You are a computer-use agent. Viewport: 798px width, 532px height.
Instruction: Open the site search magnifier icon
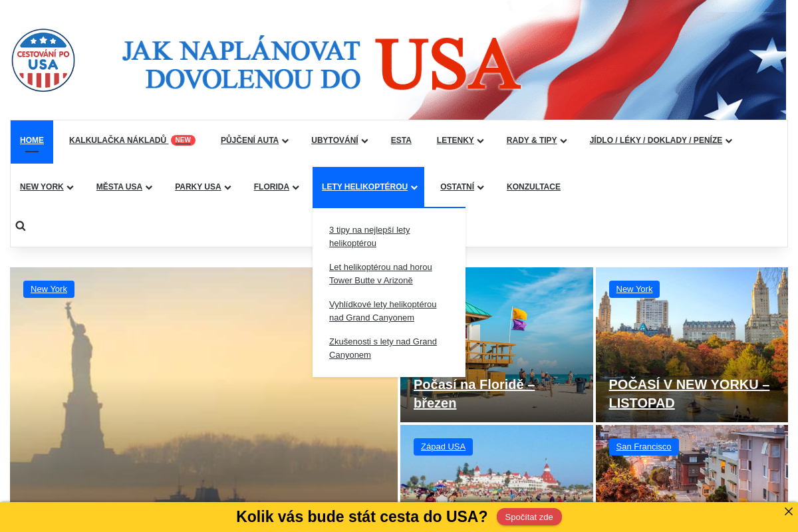[21, 225]
